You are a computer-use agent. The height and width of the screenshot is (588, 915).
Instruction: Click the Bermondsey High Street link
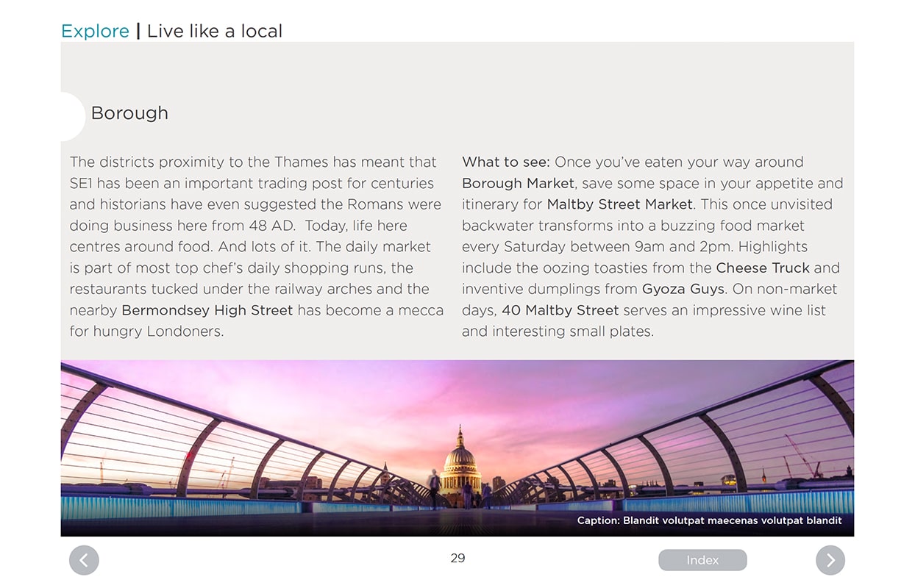[207, 310]
